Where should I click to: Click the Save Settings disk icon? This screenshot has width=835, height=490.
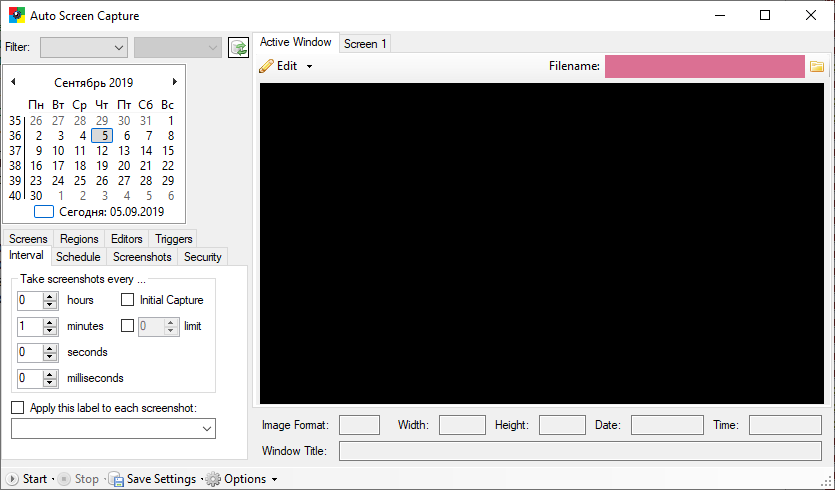coord(116,479)
